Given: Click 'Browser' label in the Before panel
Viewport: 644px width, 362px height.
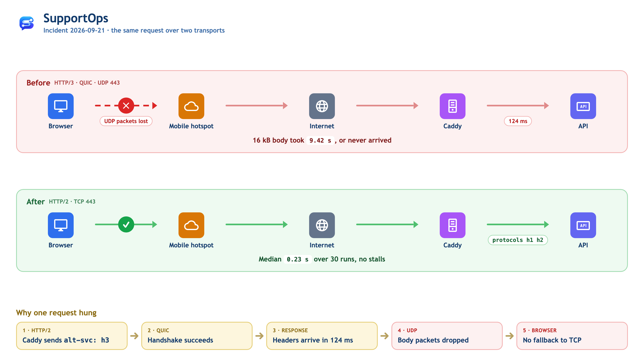Looking at the screenshot, I should point(61,126).
